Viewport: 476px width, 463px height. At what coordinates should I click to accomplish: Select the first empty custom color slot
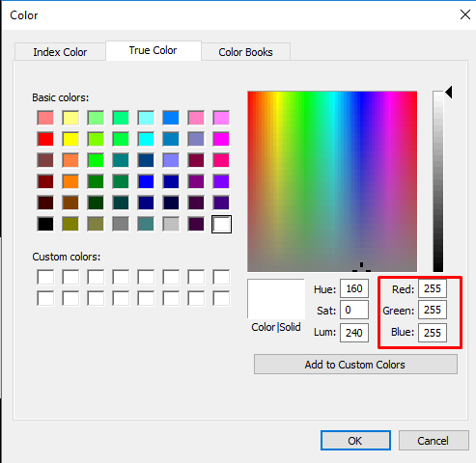pyautogui.click(x=45, y=277)
